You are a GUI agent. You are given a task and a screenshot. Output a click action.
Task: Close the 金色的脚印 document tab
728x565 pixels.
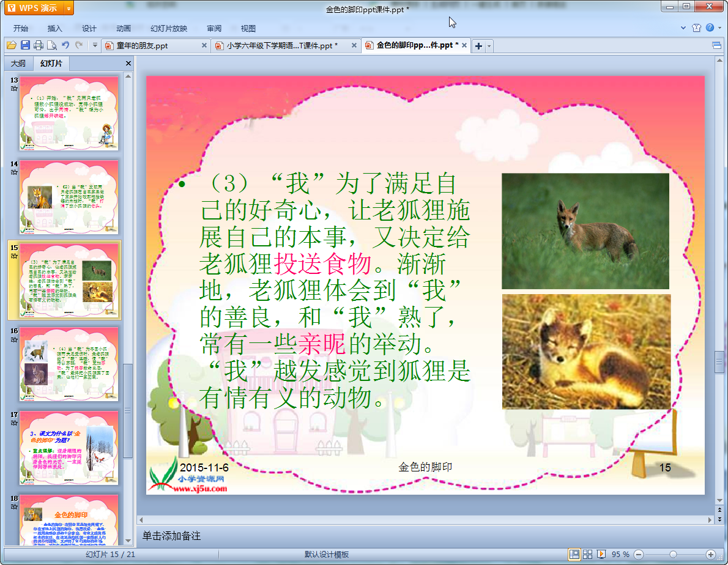click(x=464, y=45)
